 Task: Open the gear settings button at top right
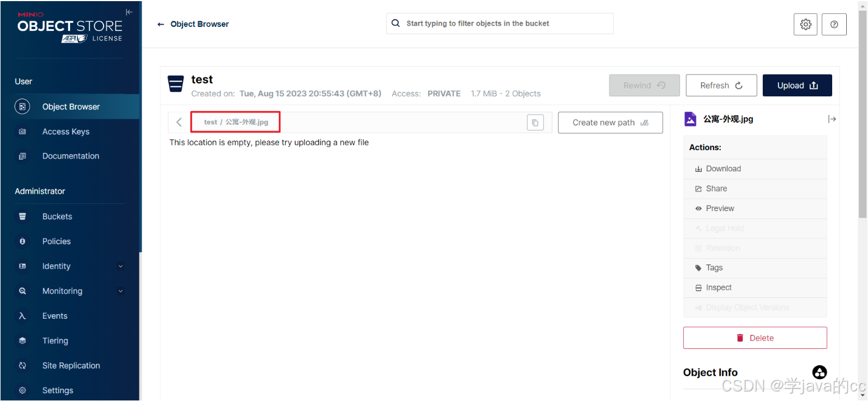tap(805, 24)
